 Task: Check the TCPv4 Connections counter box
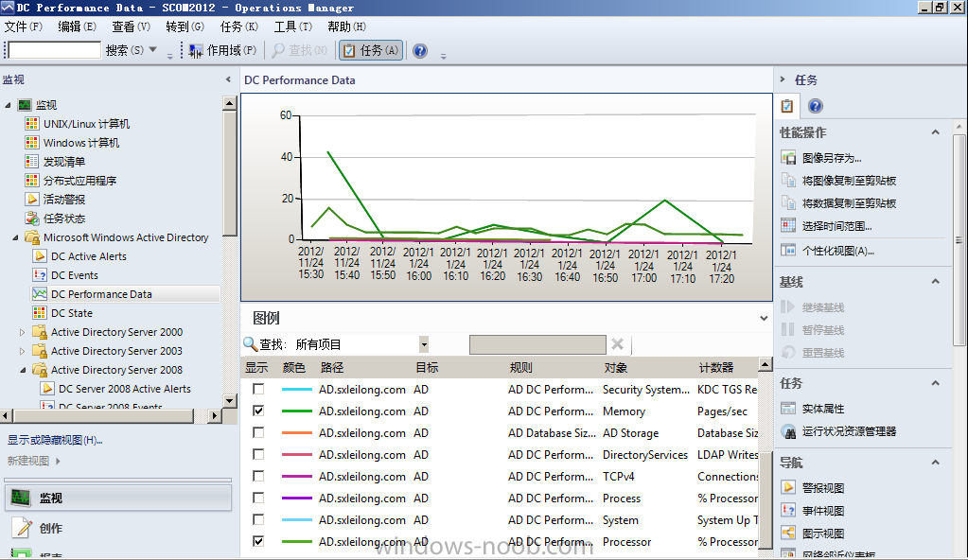[x=258, y=476]
